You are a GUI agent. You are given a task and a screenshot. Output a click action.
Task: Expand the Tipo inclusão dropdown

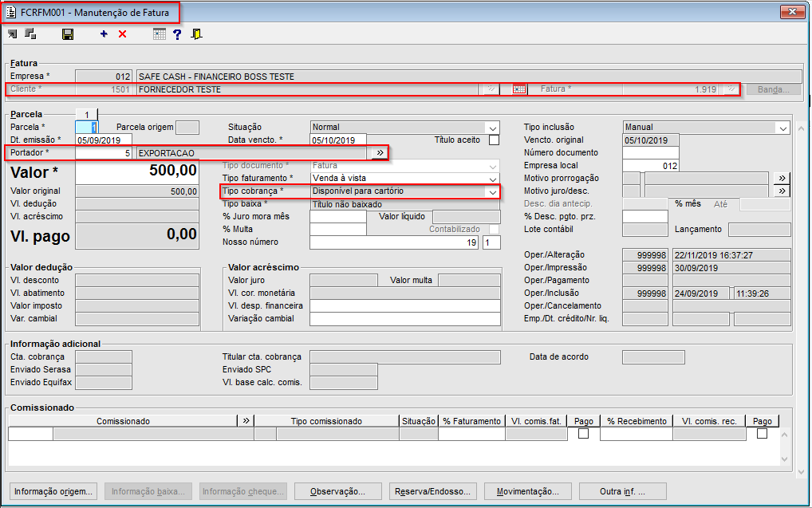pos(783,128)
